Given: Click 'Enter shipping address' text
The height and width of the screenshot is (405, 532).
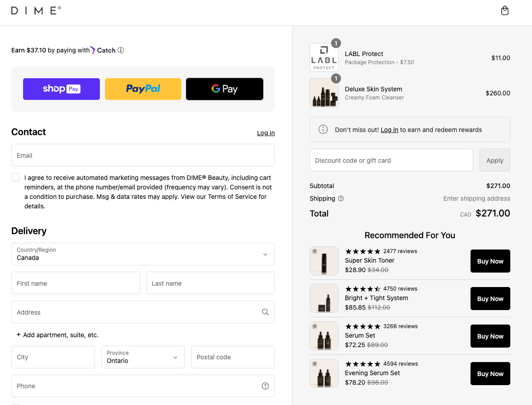Looking at the screenshot, I should (476, 198).
